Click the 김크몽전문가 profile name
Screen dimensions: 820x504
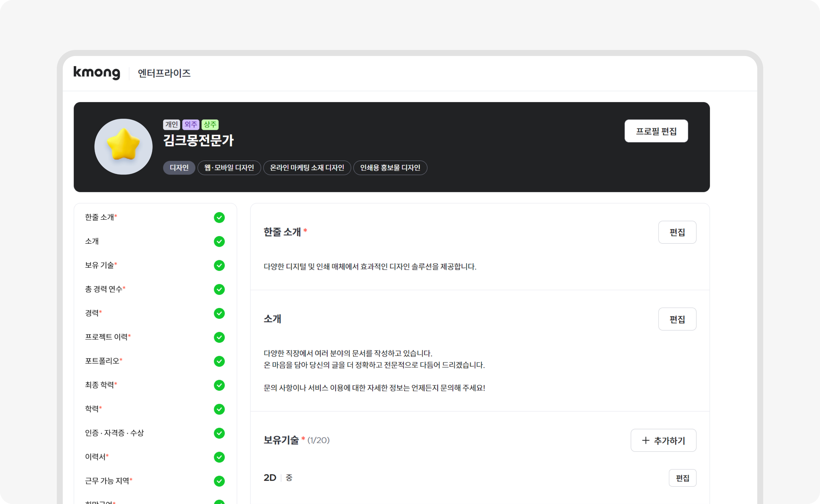[198, 140]
